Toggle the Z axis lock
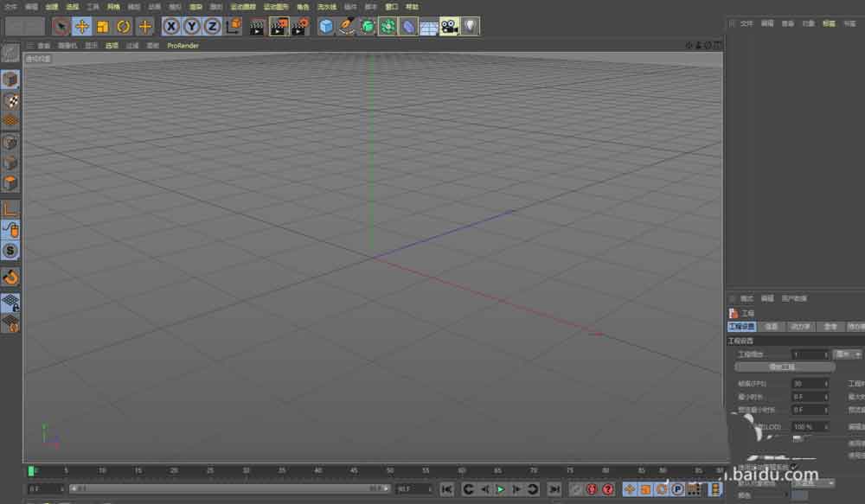The image size is (865, 504). click(212, 26)
